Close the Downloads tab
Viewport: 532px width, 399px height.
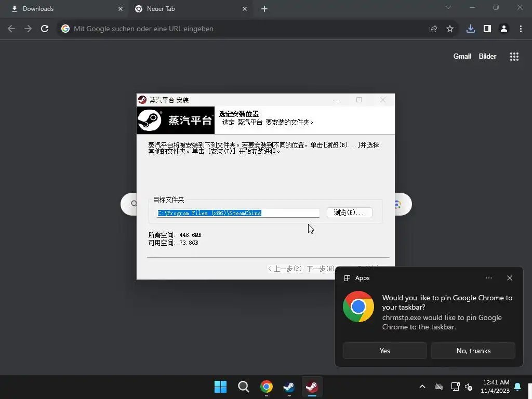click(121, 9)
